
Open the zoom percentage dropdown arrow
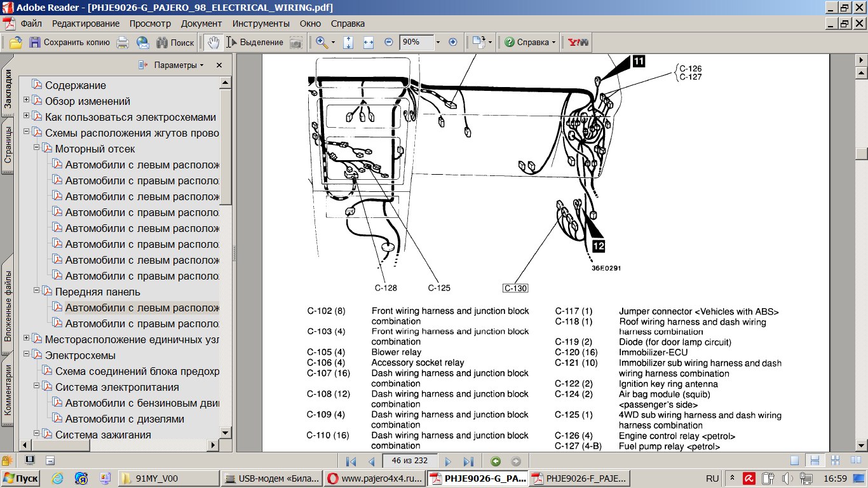pos(438,42)
